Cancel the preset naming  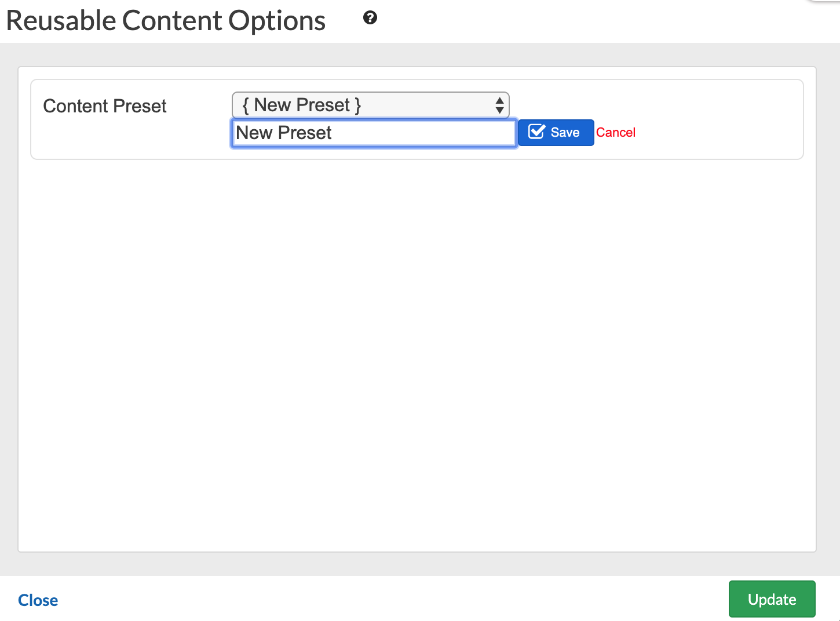[x=616, y=133]
